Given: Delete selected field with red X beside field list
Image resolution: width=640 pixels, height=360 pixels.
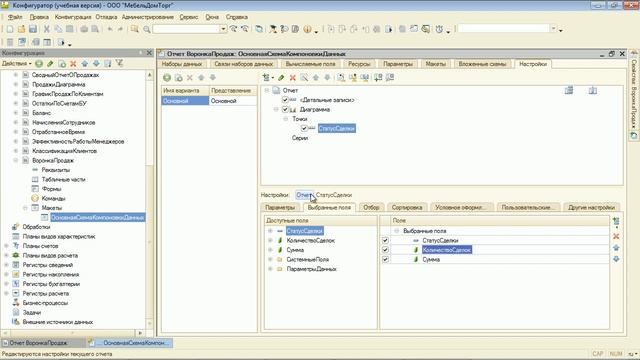Looking at the screenshot, I should [616, 237].
